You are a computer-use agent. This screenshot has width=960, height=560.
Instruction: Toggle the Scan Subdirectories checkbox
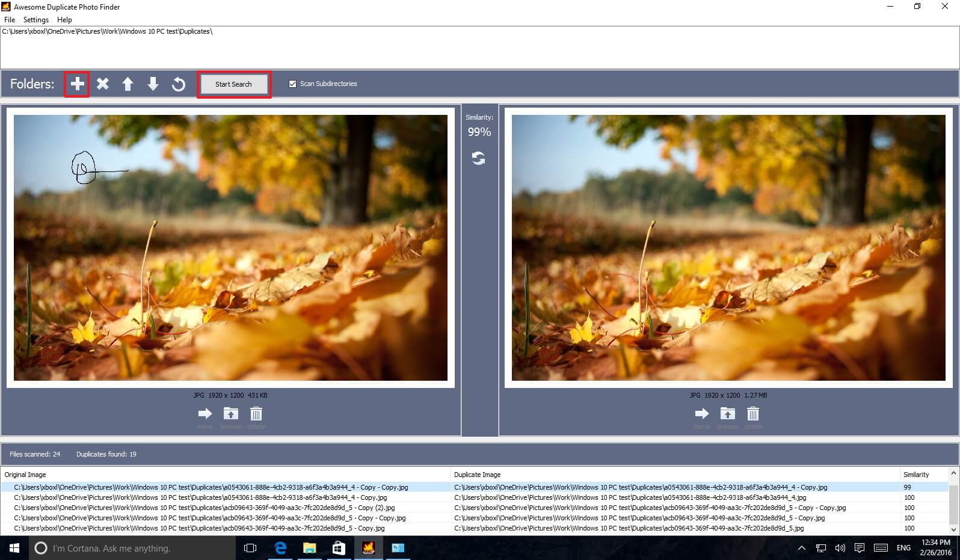(x=292, y=84)
